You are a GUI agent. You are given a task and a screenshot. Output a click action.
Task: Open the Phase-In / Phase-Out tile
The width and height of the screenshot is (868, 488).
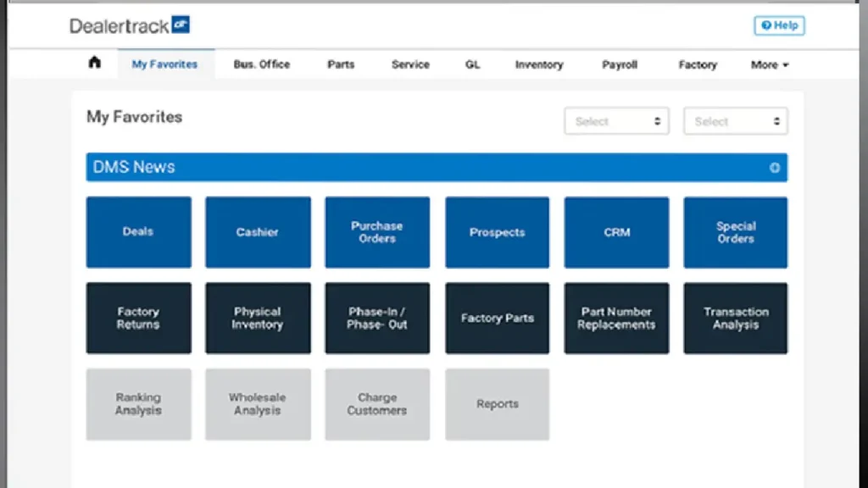pos(377,319)
